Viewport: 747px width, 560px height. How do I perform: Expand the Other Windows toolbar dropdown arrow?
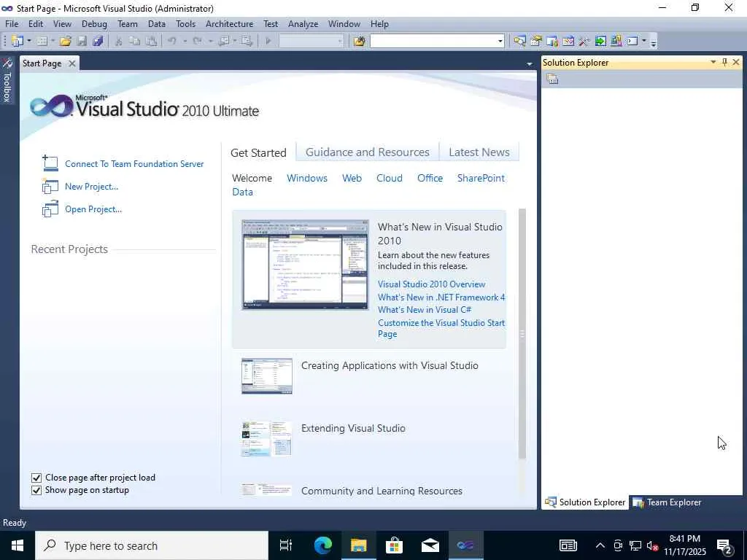pyautogui.click(x=644, y=41)
